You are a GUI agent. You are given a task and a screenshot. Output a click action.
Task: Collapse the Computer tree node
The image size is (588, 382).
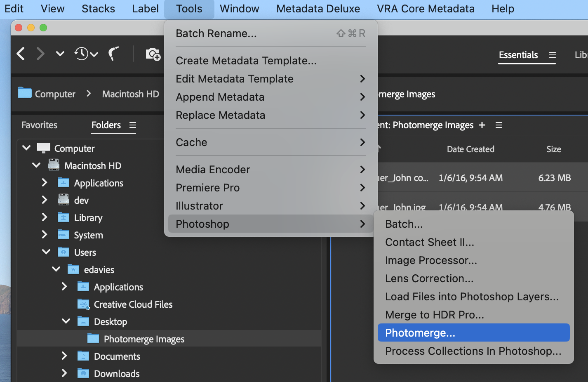pos(26,148)
